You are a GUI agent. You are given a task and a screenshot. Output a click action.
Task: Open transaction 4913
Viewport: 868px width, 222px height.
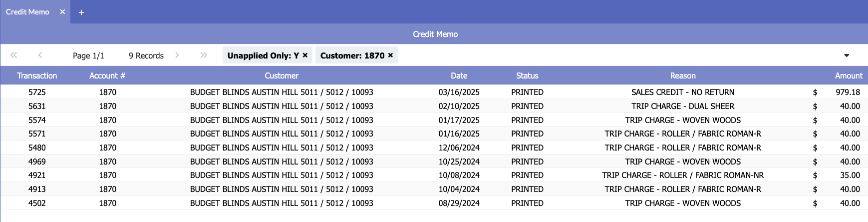pyautogui.click(x=37, y=189)
